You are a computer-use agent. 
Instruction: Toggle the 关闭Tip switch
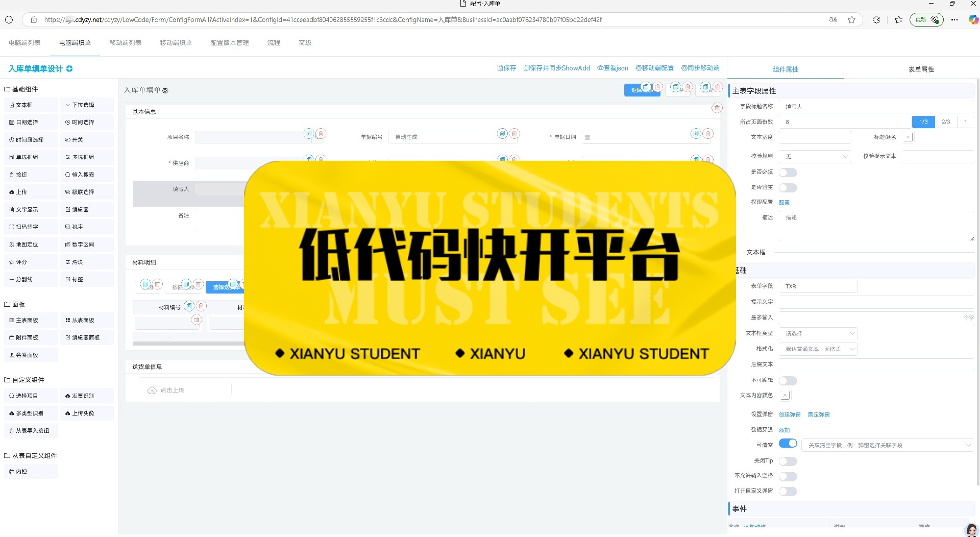point(788,461)
